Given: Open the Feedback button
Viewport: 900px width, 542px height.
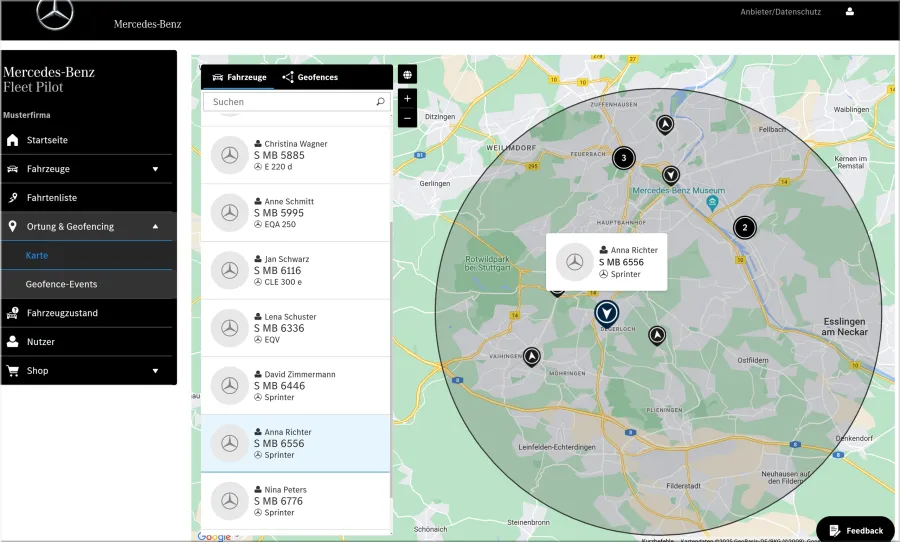Looking at the screenshot, I should (855, 530).
